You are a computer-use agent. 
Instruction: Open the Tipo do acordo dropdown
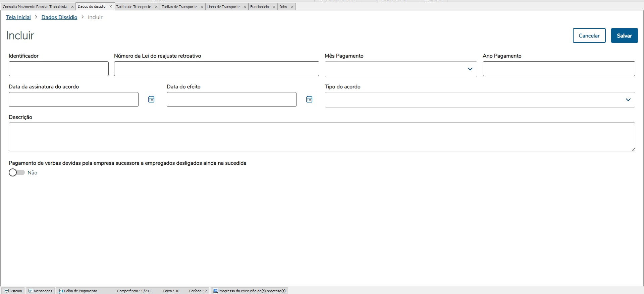pyautogui.click(x=628, y=100)
